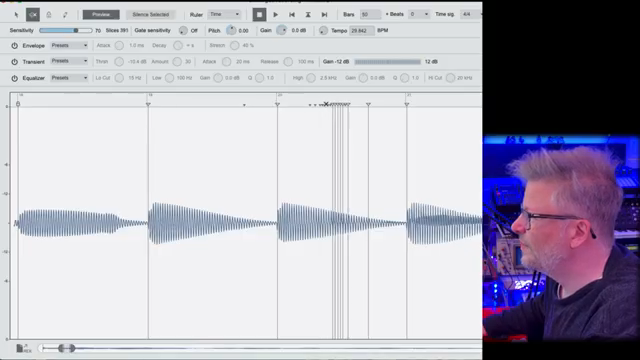Viewport: 640px width, 360px height.
Task: Click the Equalizer Low frequency knob
Action: pos(169,78)
